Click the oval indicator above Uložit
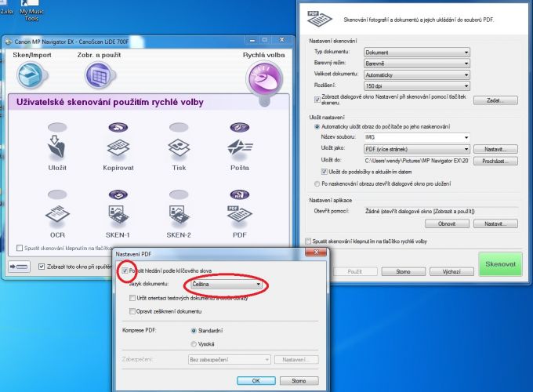Viewport: 533px width, 392px height. pyautogui.click(x=57, y=128)
